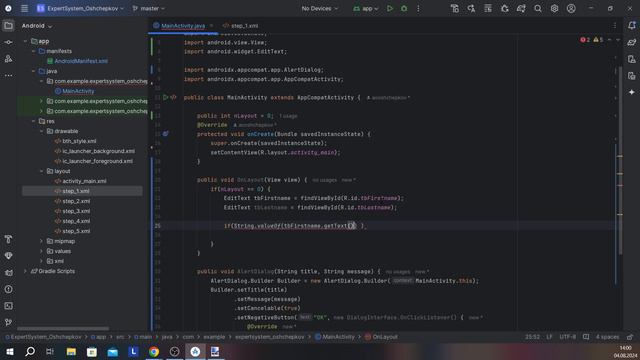
Task: Open the Terminal tool window icon
Action: click(8, 306)
